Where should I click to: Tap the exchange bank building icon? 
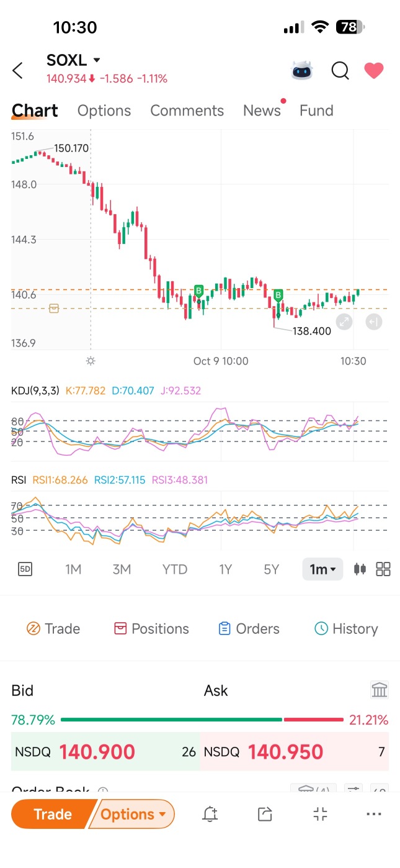pos(379,690)
